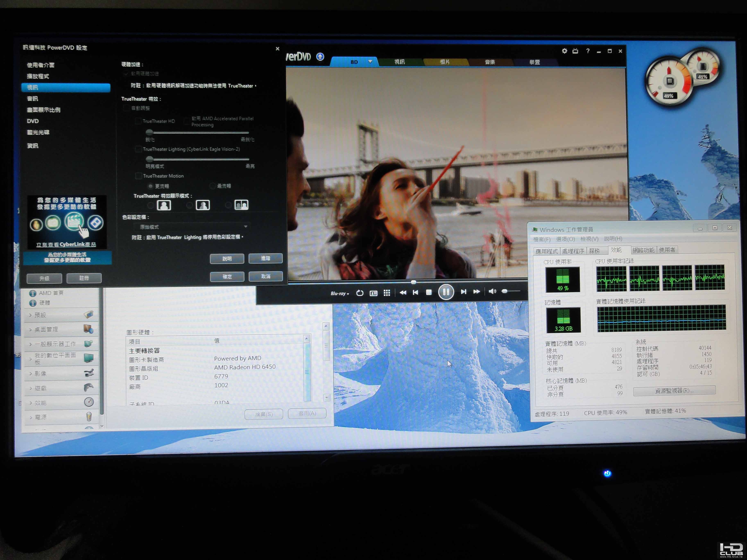Click the repeat icon next to Blu-ray
This screenshot has height=560, width=747.
(x=360, y=293)
